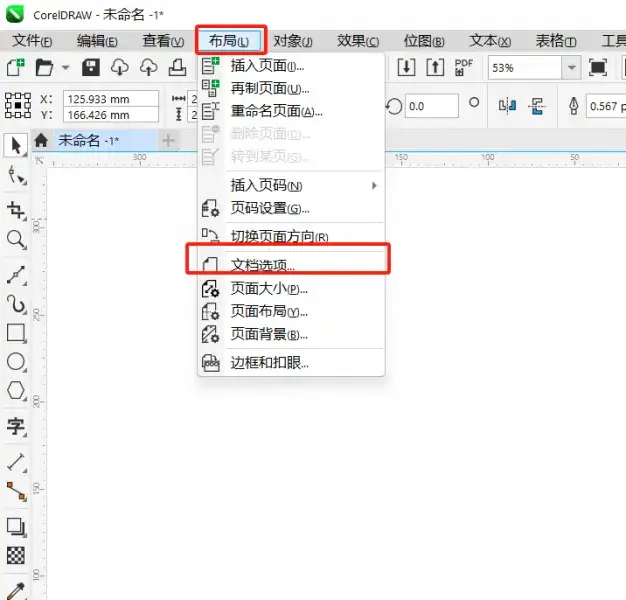This screenshot has width=626, height=600.
Task: Open the 对象 menu
Action: coord(293,41)
